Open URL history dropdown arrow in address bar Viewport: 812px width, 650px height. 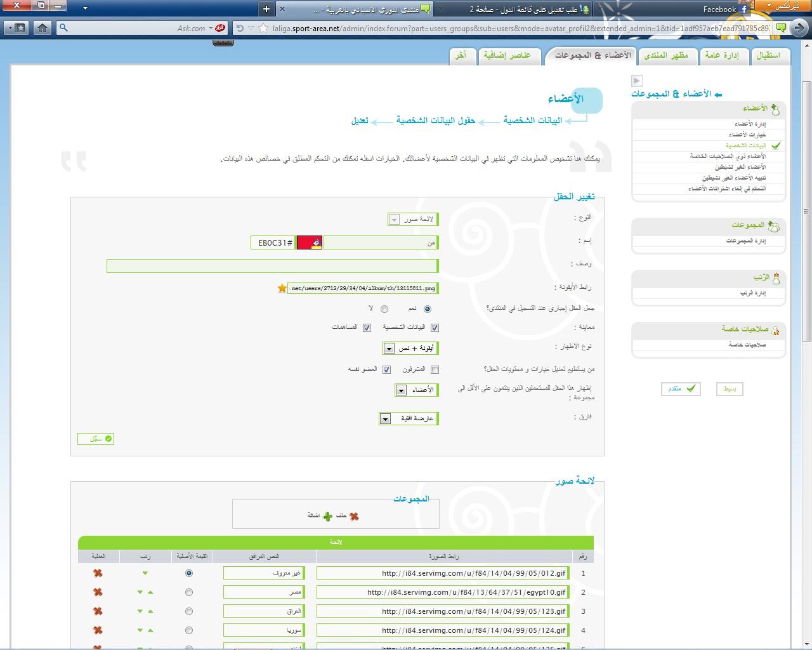pyautogui.click(x=251, y=28)
